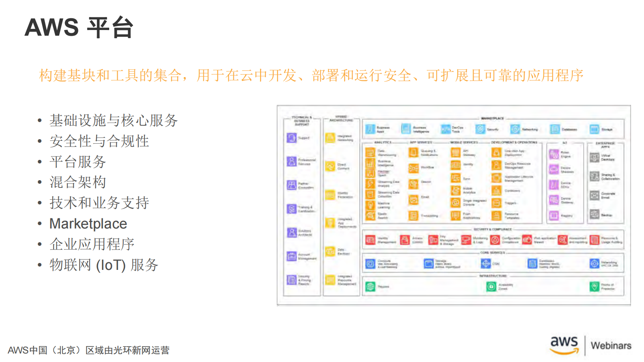Image resolution: width=644 pixels, height=362 pixels.
Task: Select the enterprise Backup gray icon
Action: pos(594,214)
